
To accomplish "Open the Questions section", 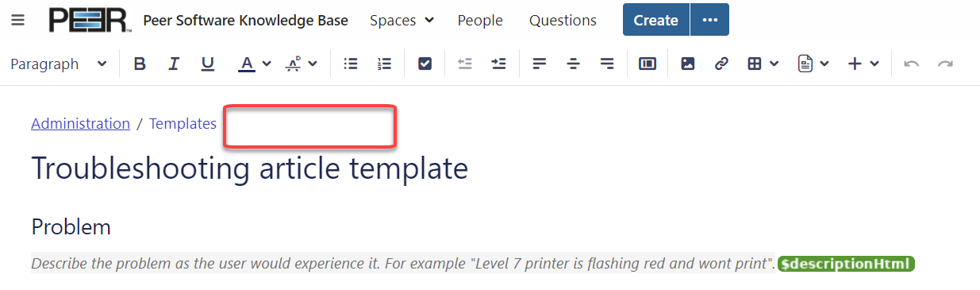I will 563,20.
